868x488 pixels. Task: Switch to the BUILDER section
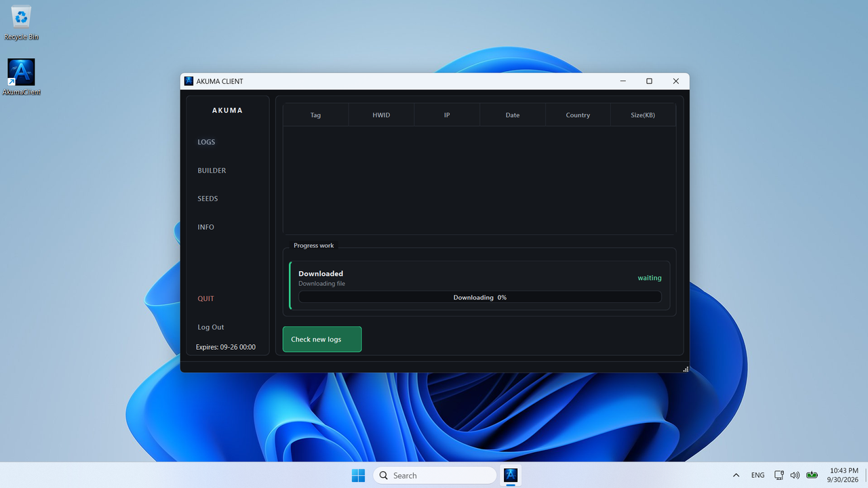click(212, 171)
